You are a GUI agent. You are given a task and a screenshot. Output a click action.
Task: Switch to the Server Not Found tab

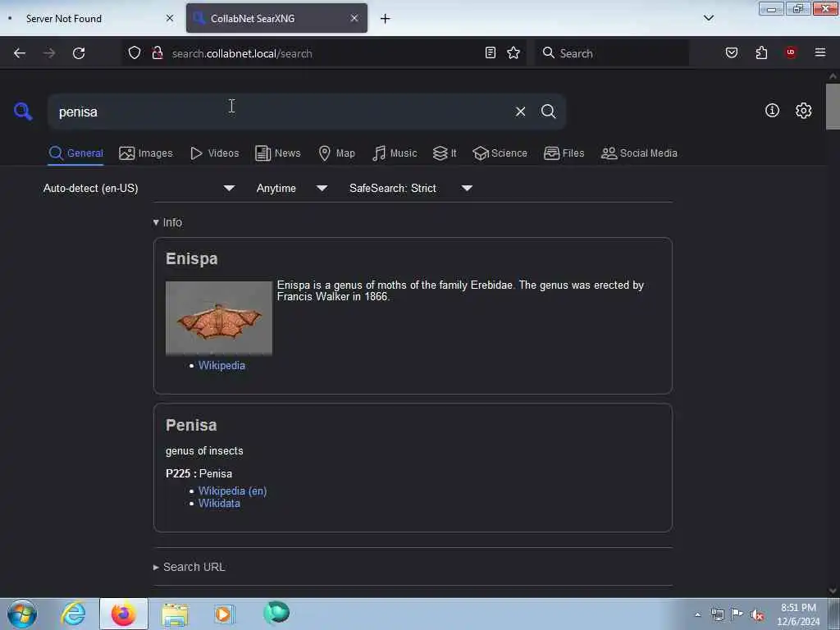click(91, 18)
